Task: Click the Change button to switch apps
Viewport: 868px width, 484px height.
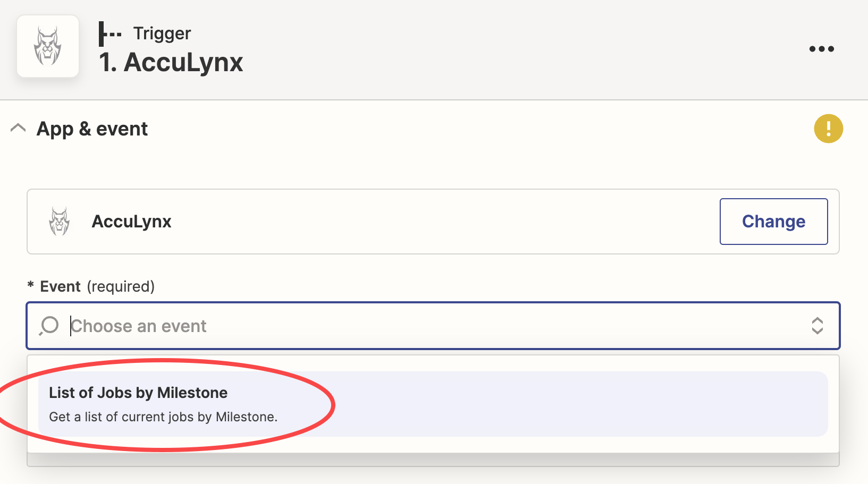Action: coord(773,222)
